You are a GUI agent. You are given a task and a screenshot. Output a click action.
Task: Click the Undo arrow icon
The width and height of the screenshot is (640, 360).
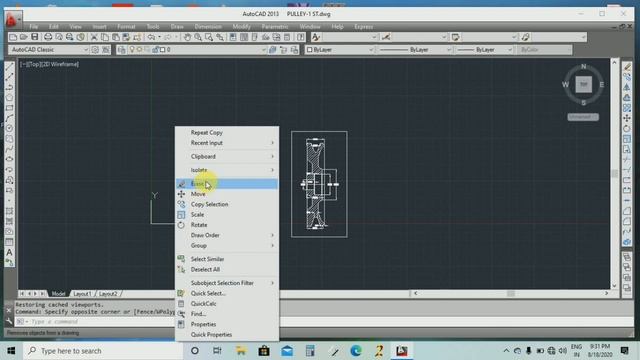(x=151, y=38)
